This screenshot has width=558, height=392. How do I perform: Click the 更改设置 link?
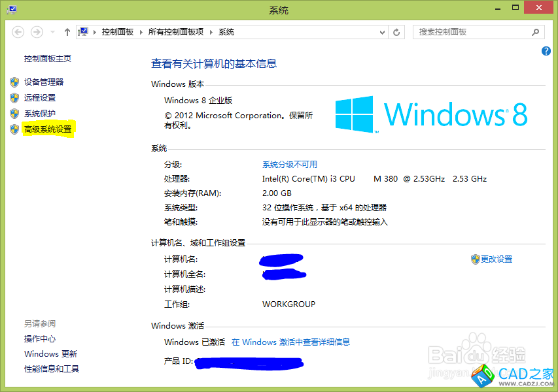click(x=496, y=259)
